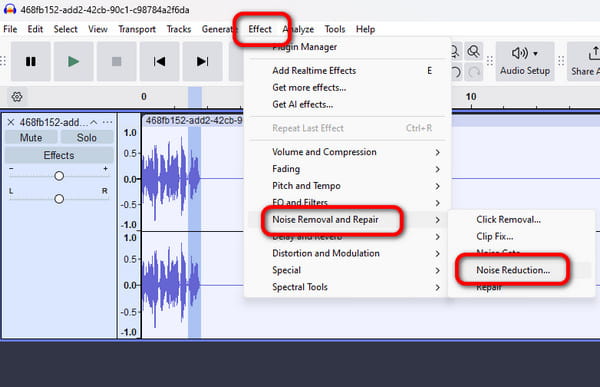The height and width of the screenshot is (387, 600).
Task: Click the track name 468fb152-add...
Action: pos(54,122)
